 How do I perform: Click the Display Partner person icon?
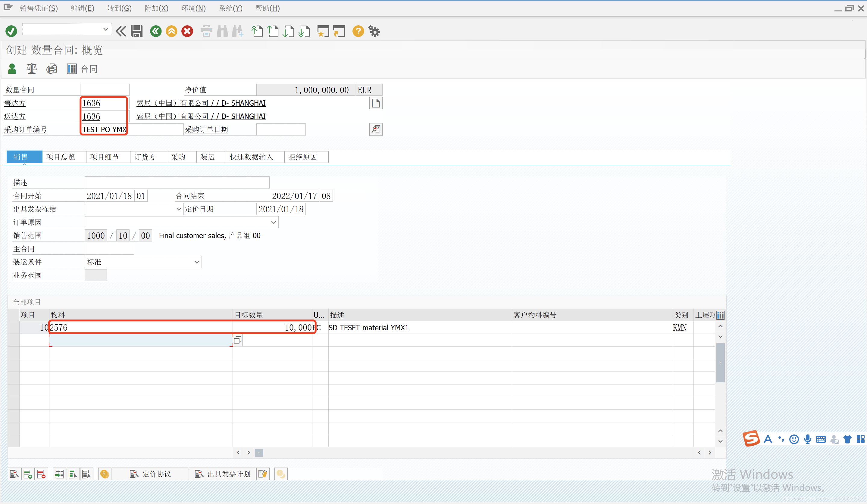click(12, 69)
